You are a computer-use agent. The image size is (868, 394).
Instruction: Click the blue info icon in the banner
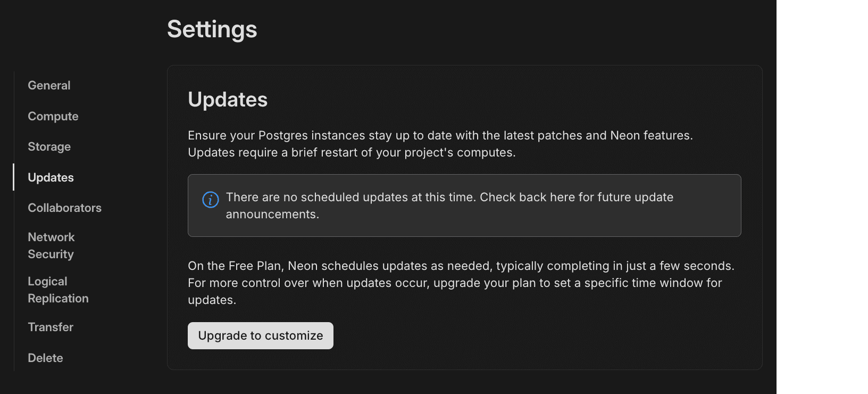pos(211,200)
